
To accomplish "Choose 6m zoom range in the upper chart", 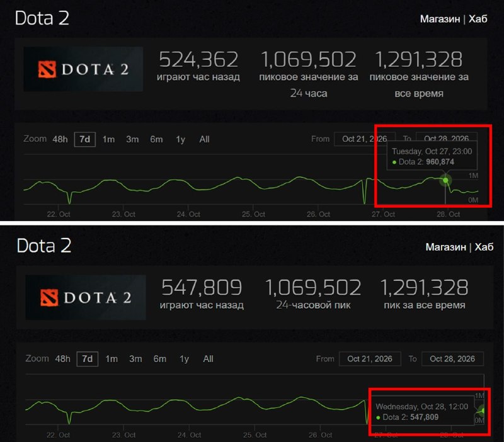I will pos(156,139).
